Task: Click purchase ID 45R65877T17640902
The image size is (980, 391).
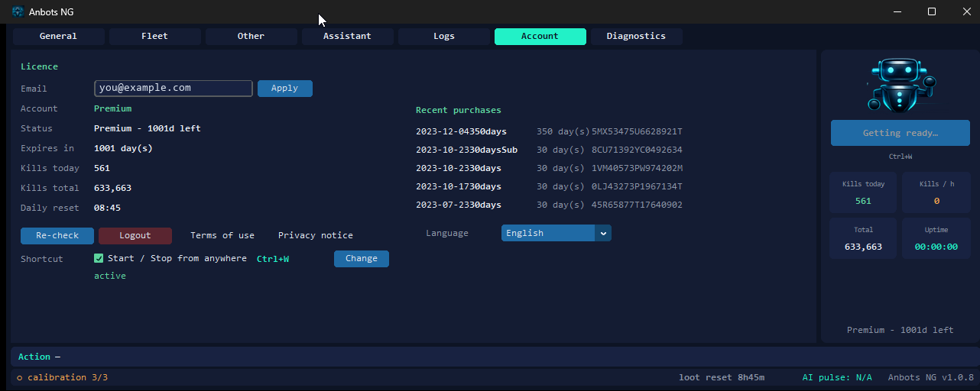Action: pyautogui.click(x=637, y=205)
